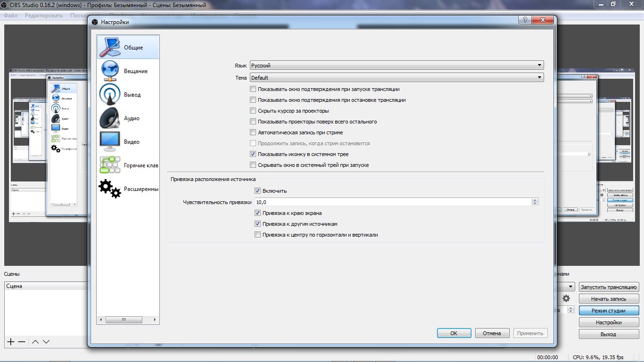This screenshot has width=644, height=362.
Task: Decrease Чувствительность привязки with the down arrow
Action: (535, 204)
